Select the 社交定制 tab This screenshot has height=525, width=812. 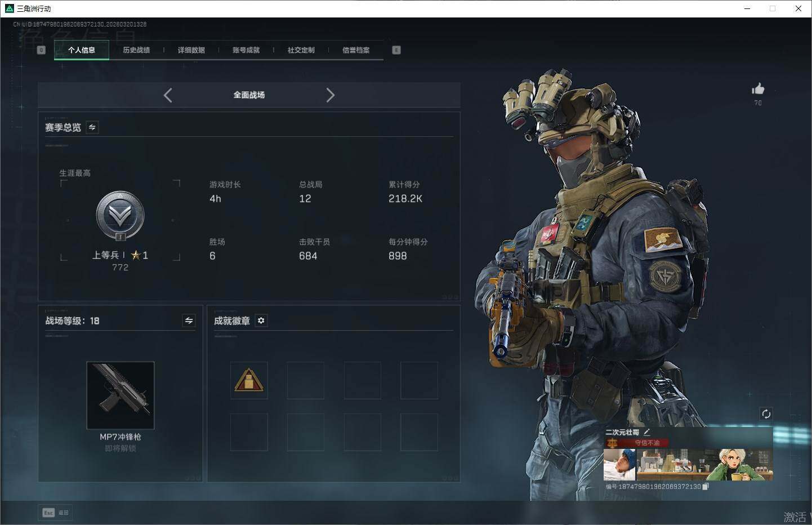(x=301, y=50)
